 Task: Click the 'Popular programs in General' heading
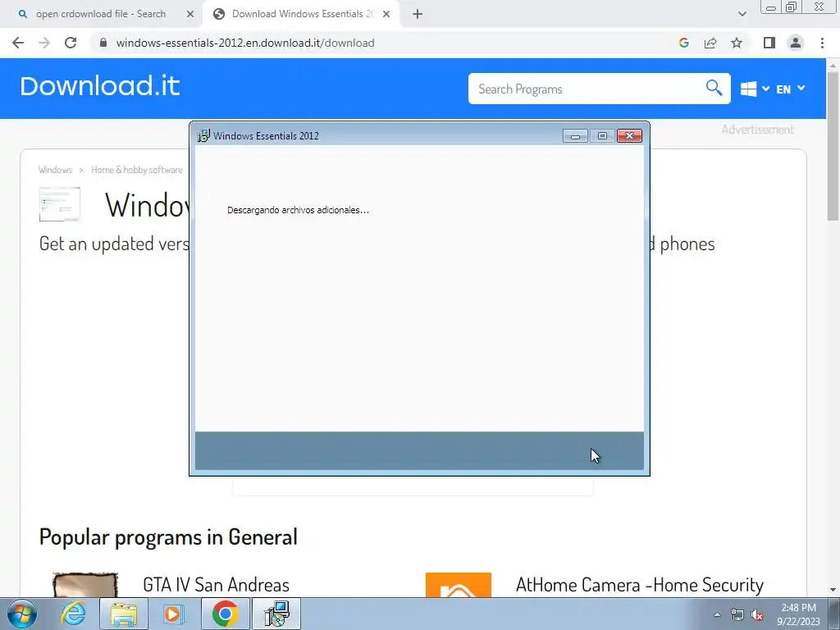[x=168, y=537]
